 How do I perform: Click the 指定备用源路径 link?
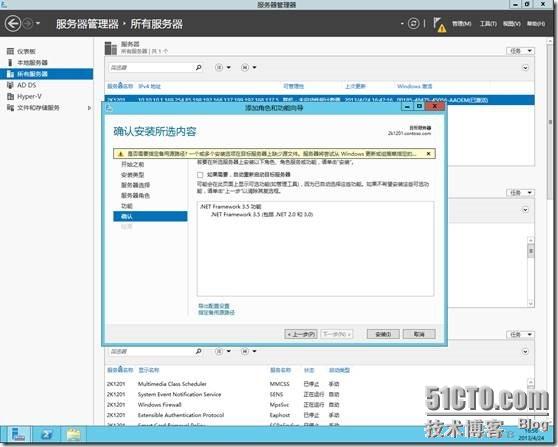coord(216,312)
